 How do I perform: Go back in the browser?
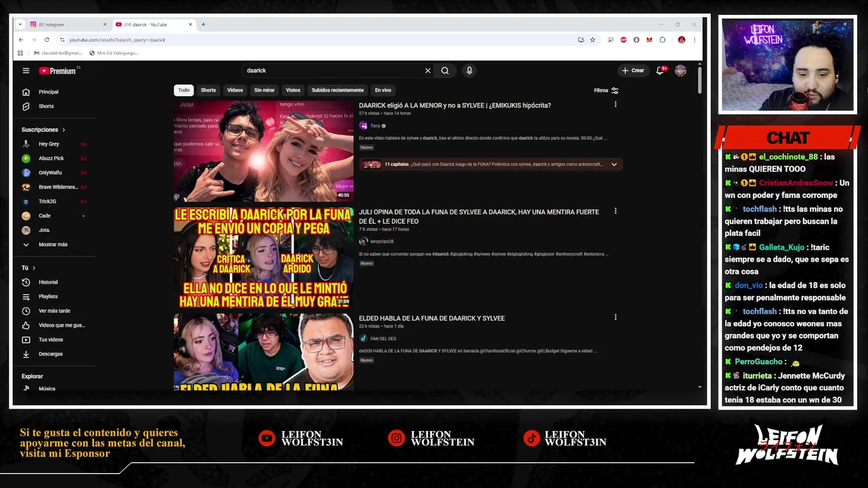pos(20,40)
